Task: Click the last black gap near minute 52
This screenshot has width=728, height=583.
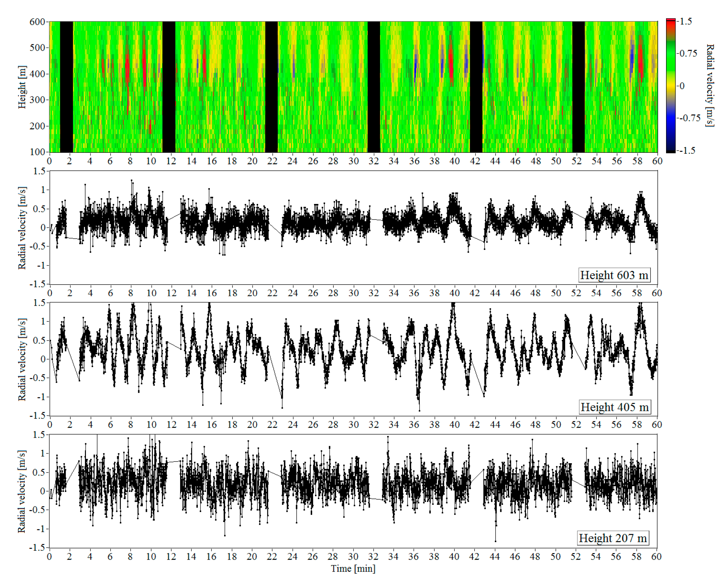Action: tap(578, 87)
